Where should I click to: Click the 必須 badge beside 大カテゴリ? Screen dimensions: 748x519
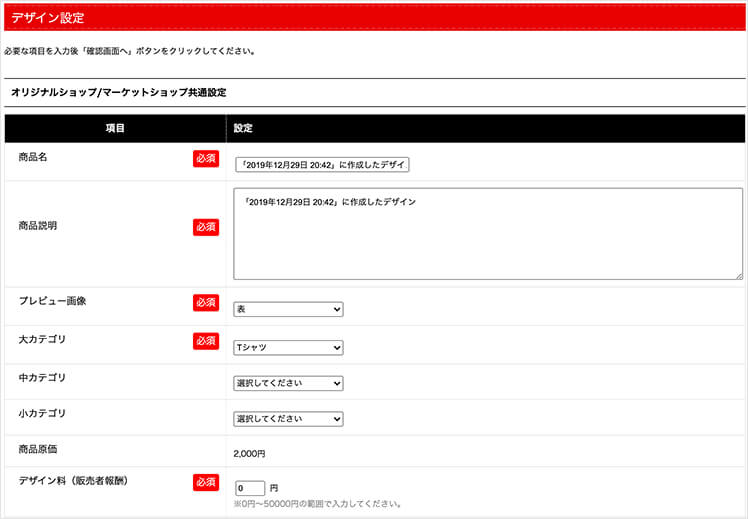tap(206, 341)
